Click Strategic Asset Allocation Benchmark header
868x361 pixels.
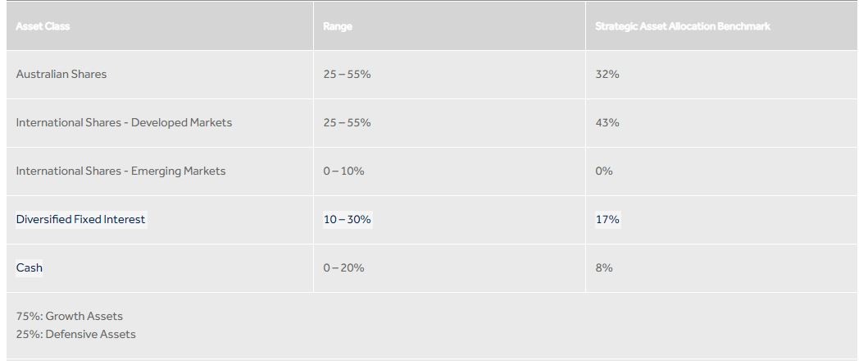point(682,26)
